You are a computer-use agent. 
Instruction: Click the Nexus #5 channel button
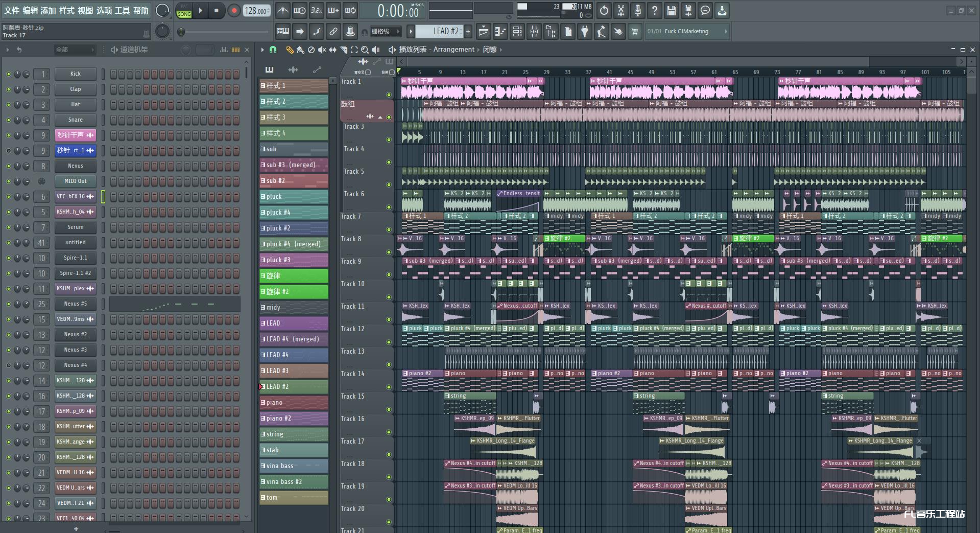pyautogui.click(x=75, y=304)
